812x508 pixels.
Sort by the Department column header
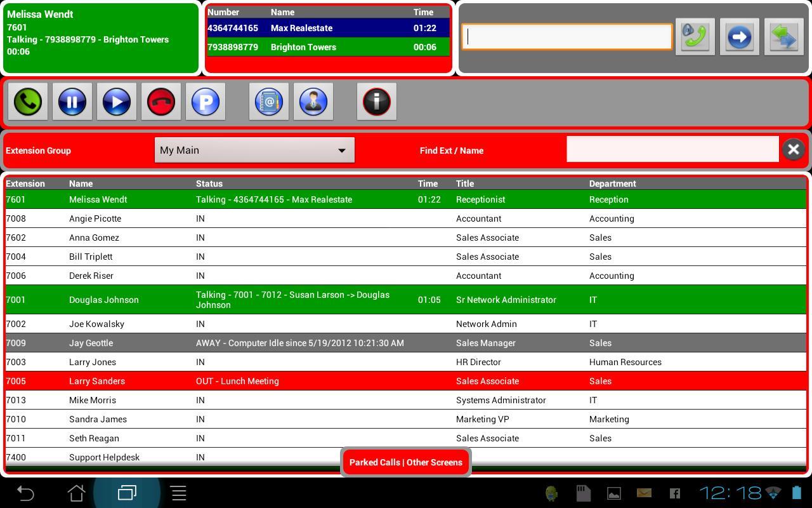click(613, 184)
